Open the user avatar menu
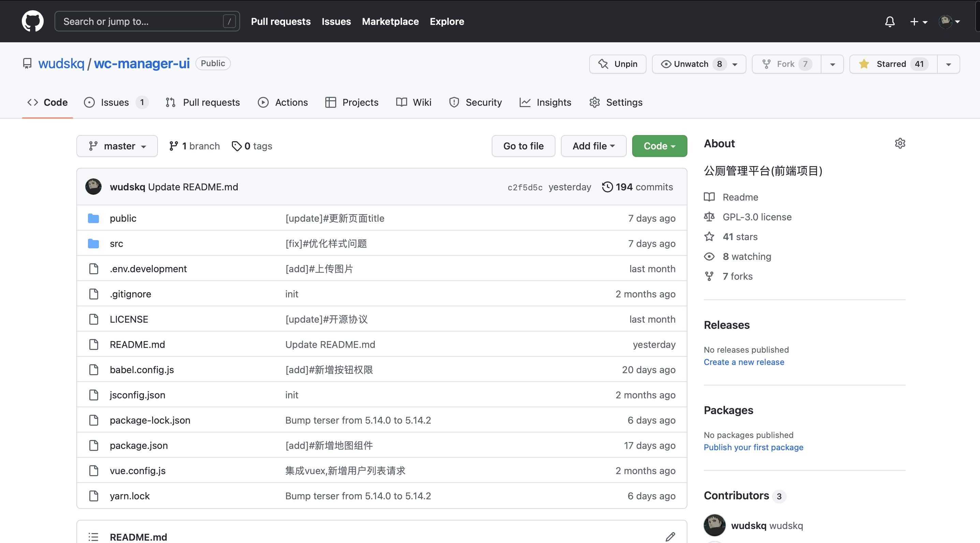The image size is (980, 543). (949, 22)
